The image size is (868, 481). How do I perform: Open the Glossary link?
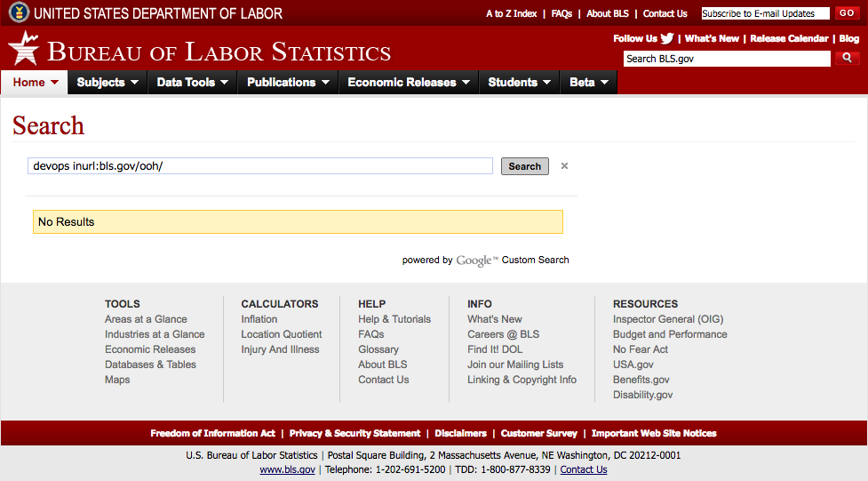click(x=378, y=349)
